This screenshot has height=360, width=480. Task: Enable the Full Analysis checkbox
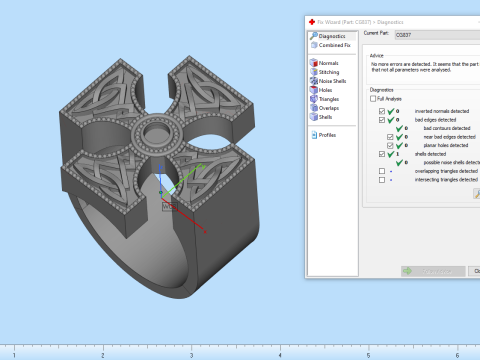[x=373, y=99]
